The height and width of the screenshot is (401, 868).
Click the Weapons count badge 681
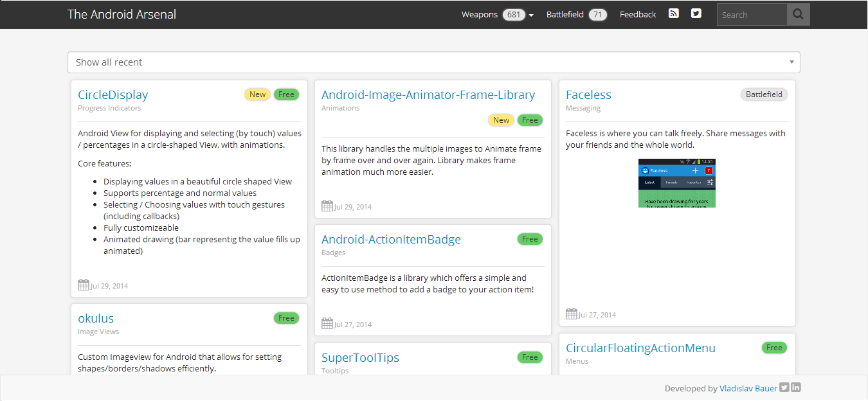[x=514, y=15]
